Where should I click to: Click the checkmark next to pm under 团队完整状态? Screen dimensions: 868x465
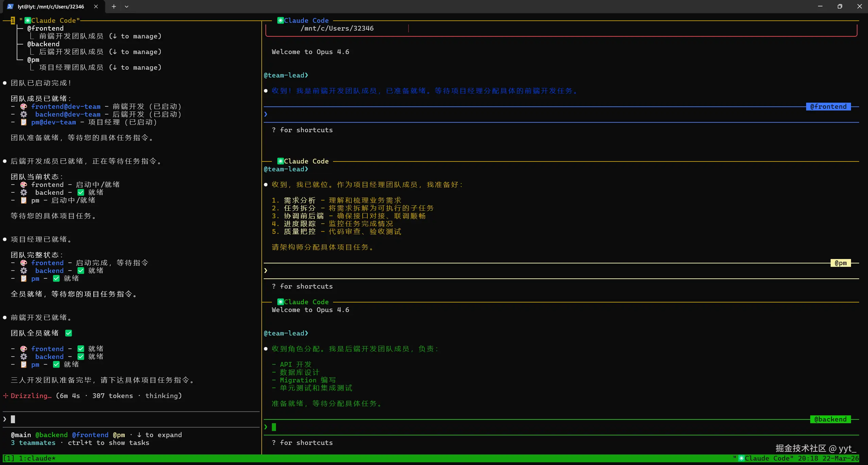(56, 278)
